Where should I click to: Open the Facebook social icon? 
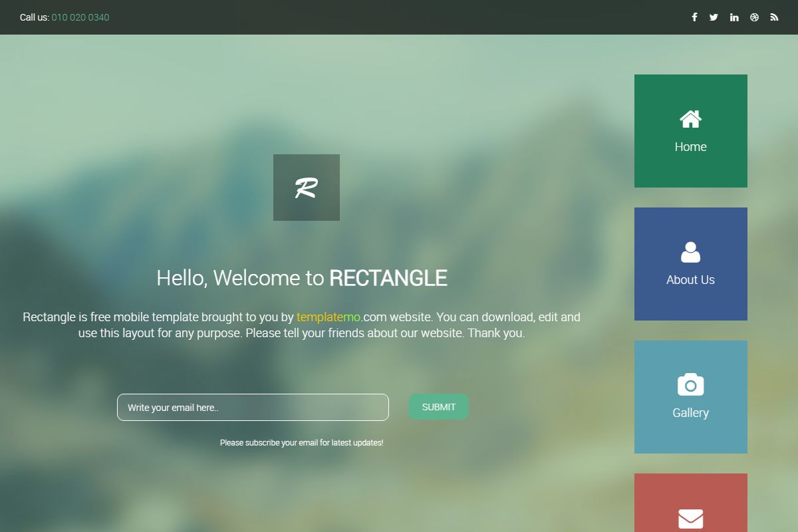[x=694, y=17]
